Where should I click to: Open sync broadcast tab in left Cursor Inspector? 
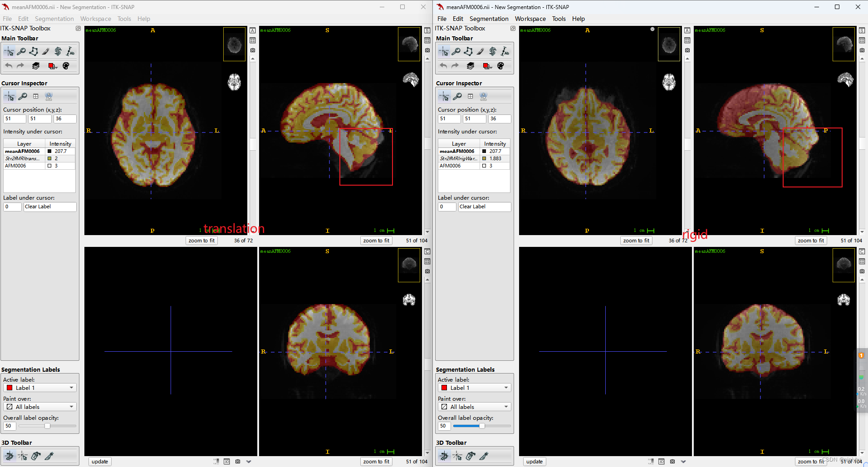[49, 96]
